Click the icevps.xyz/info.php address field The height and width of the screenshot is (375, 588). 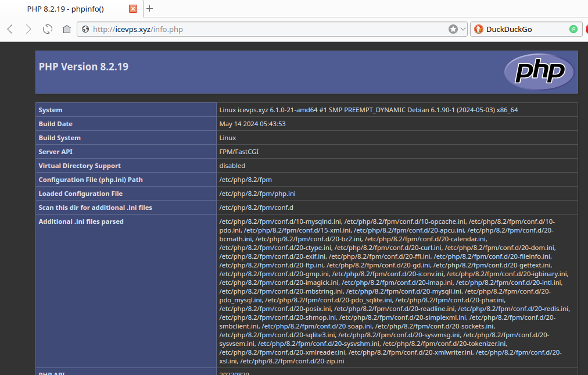(x=261, y=29)
